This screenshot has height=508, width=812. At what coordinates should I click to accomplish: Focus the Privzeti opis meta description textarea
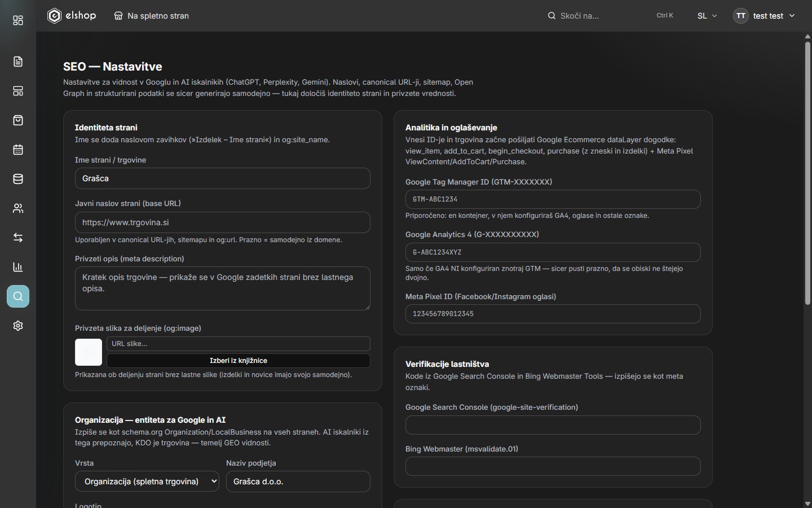pos(223,288)
